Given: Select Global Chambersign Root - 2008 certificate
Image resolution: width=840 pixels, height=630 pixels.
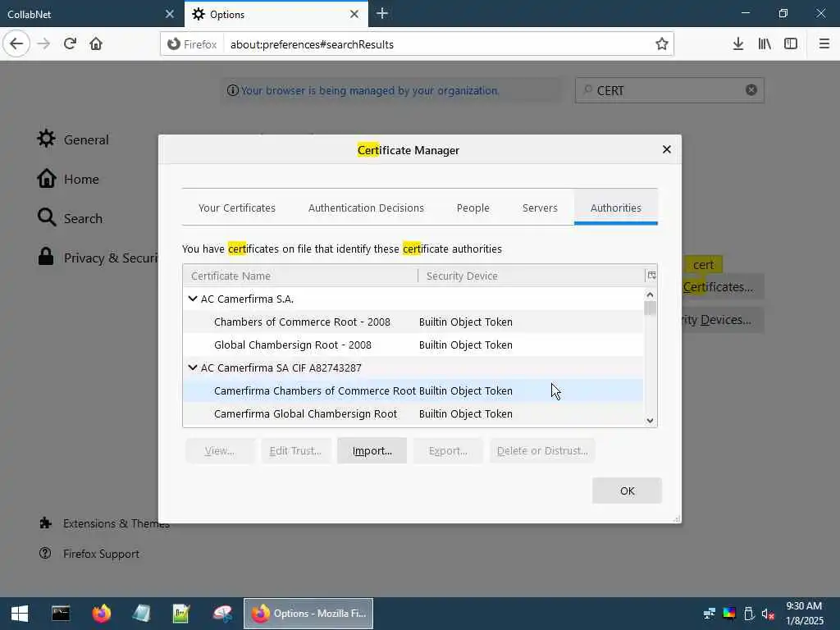Looking at the screenshot, I should click(x=413, y=345).
